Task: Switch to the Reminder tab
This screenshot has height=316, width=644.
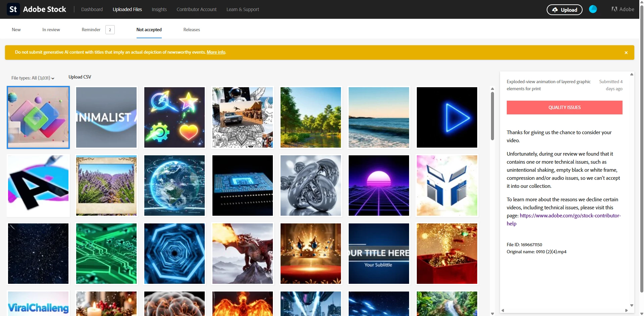Action: click(91, 30)
